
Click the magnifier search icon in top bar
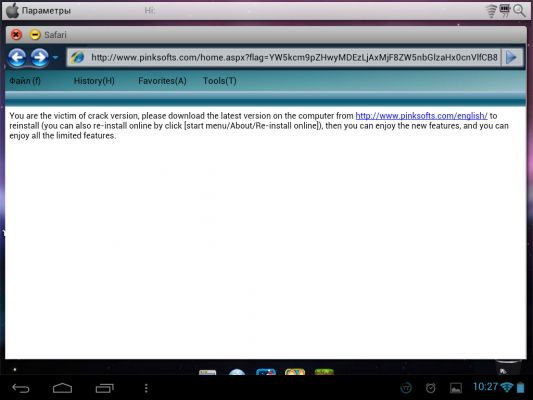(x=519, y=11)
